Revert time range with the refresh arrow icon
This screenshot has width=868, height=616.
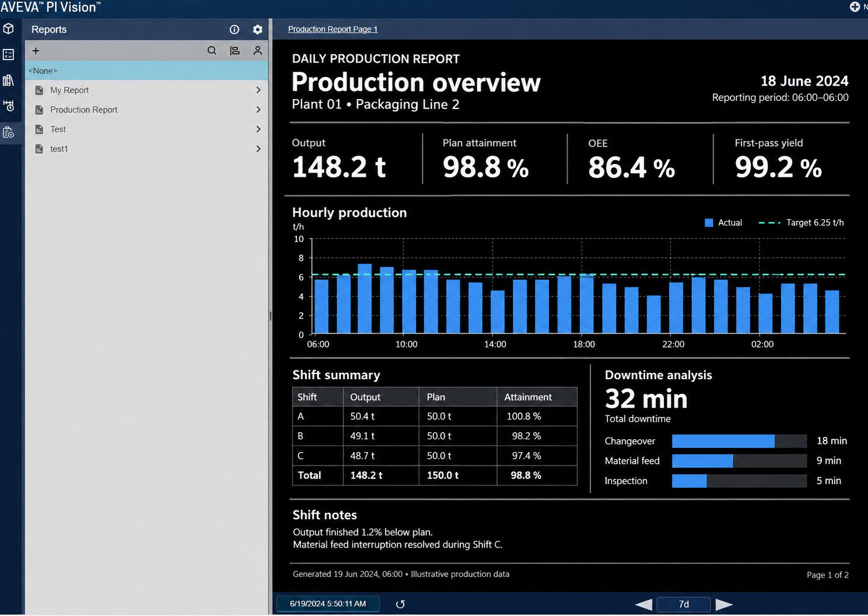400,604
